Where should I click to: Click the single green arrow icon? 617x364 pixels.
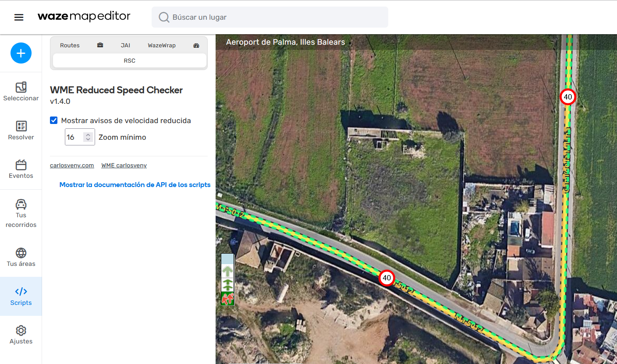point(227,271)
